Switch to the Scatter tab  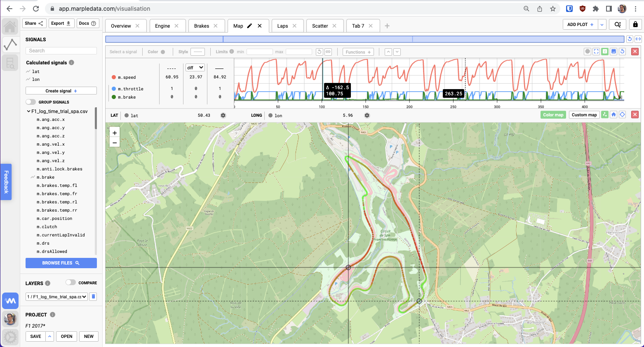[x=320, y=26]
